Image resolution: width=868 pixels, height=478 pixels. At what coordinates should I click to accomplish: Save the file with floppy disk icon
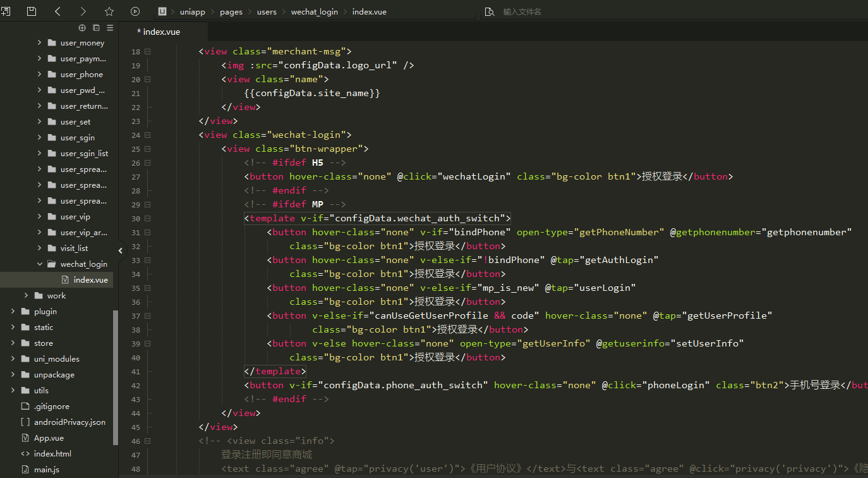(32, 11)
